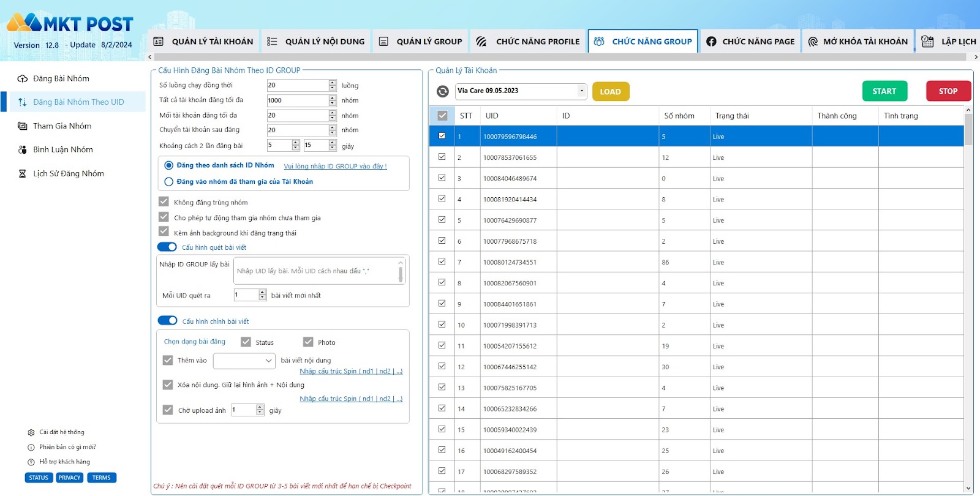Click stepper of Số luồng chạy đồng thời
Viewport: 980px width, 496px height.
pyautogui.click(x=333, y=85)
